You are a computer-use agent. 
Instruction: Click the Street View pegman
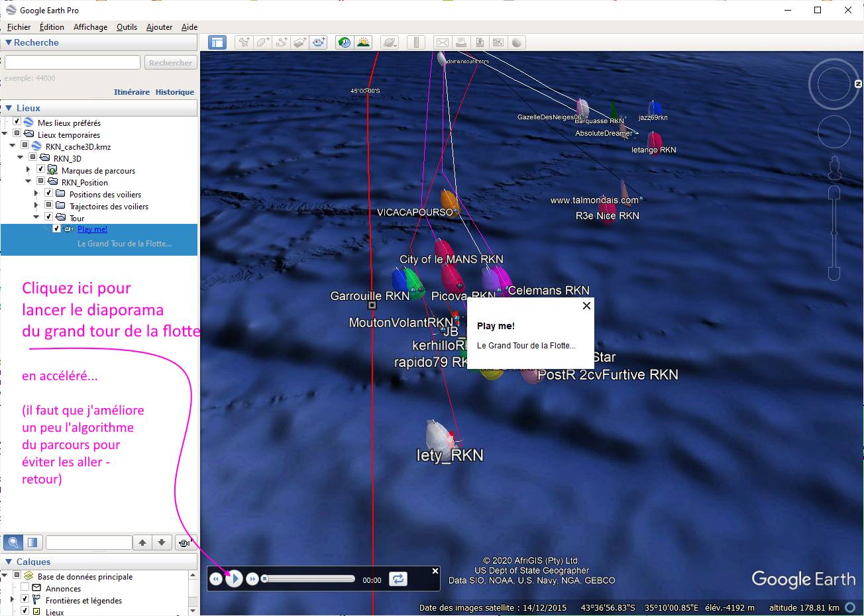coord(834,168)
